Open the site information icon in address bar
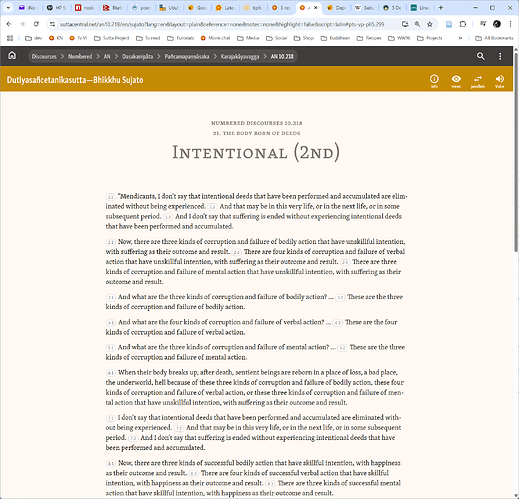This screenshot has width=519, height=499. point(52,24)
